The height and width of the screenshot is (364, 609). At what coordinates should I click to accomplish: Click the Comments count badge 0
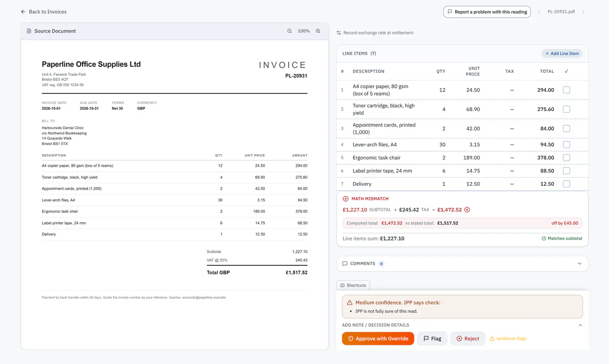381,264
